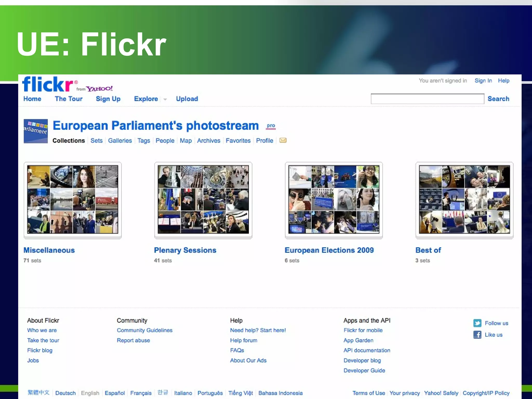This screenshot has width=532, height=399.
Task: Open the Map tab
Action: [186, 141]
